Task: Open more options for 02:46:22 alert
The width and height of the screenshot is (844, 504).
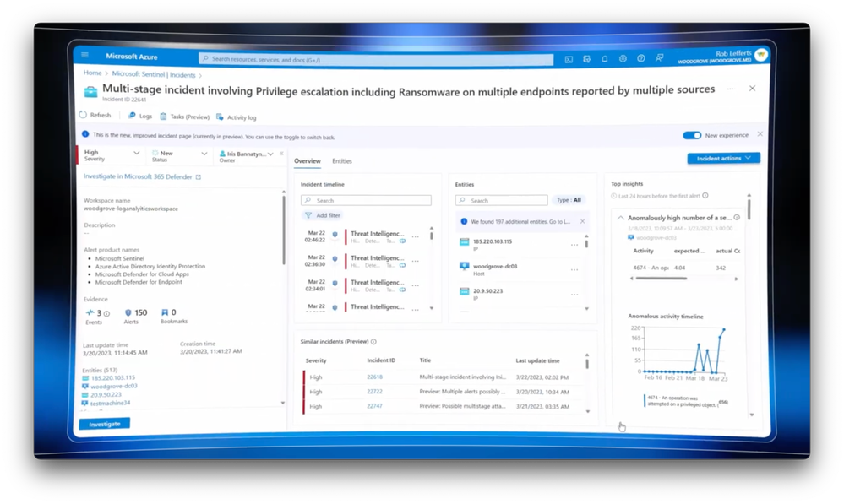Action: coord(416,236)
